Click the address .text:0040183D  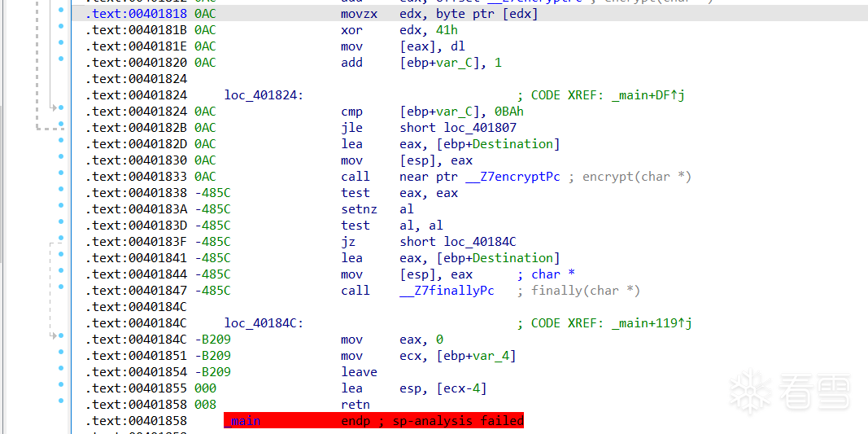tap(136, 225)
